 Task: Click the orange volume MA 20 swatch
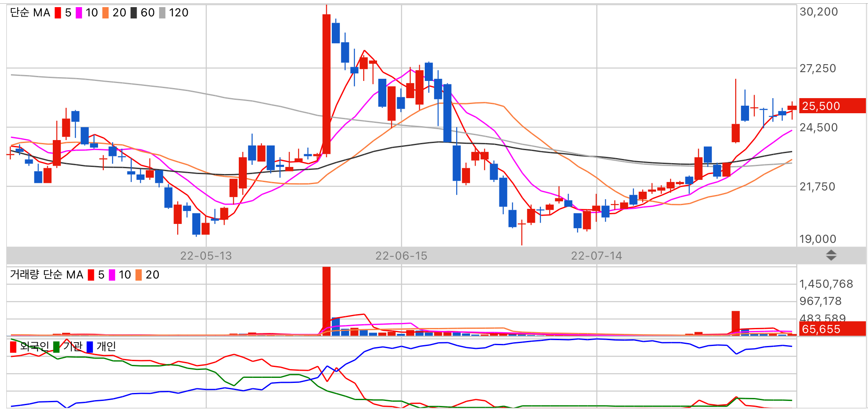(139, 275)
